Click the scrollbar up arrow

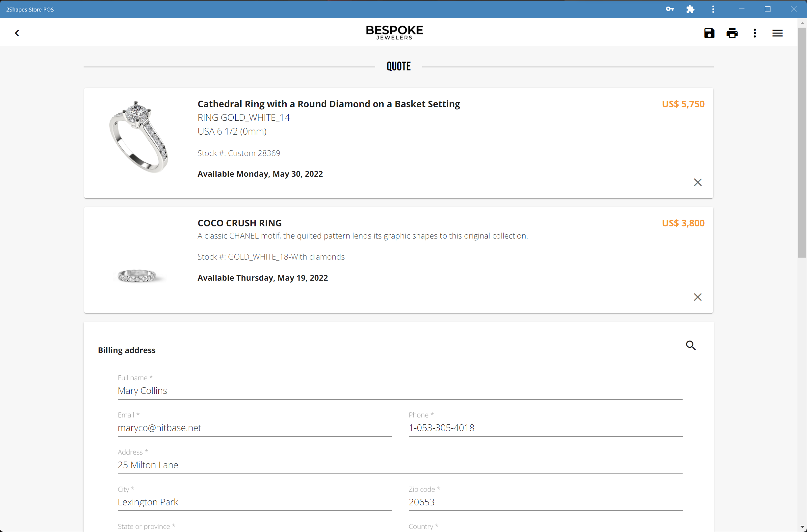point(802,23)
